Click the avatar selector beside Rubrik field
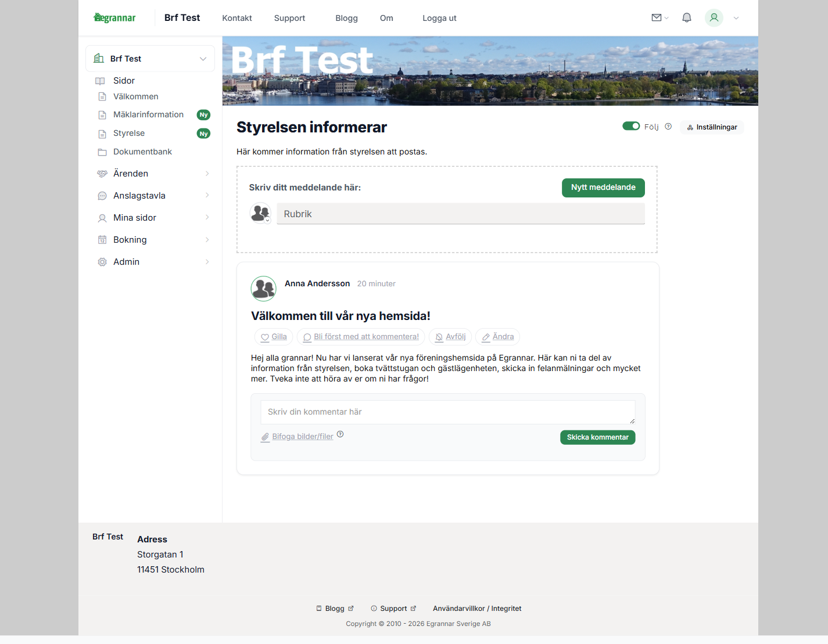This screenshot has width=828, height=644. tap(260, 213)
